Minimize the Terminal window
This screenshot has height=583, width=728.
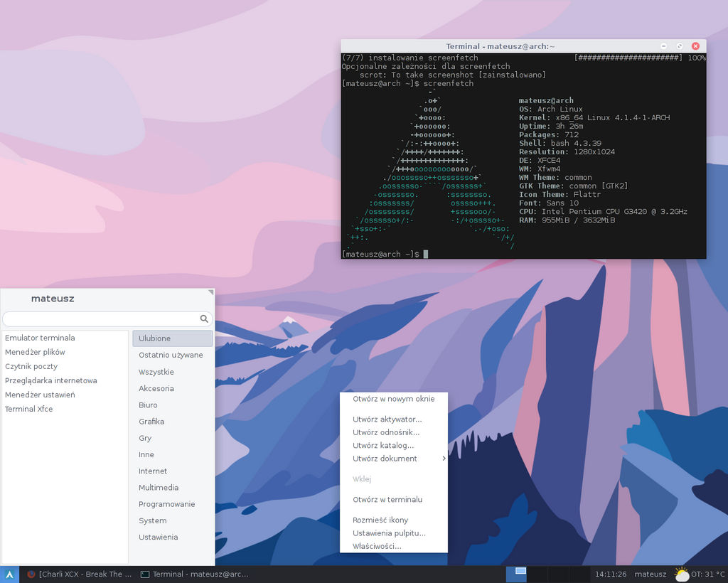click(664, 46)
